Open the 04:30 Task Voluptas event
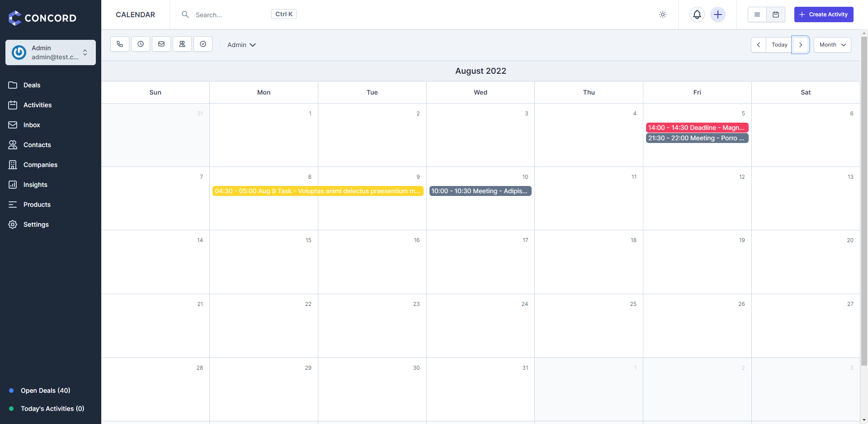This screenshot has width=868, height=424. tap(318, 191)
